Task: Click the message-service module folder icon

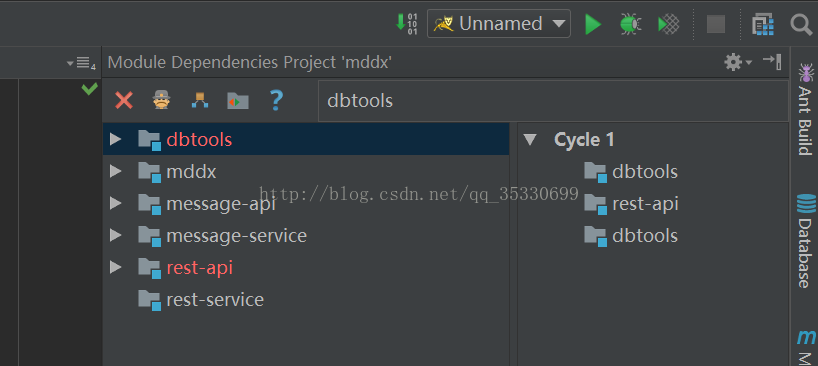Action: [x=150, y=236]
